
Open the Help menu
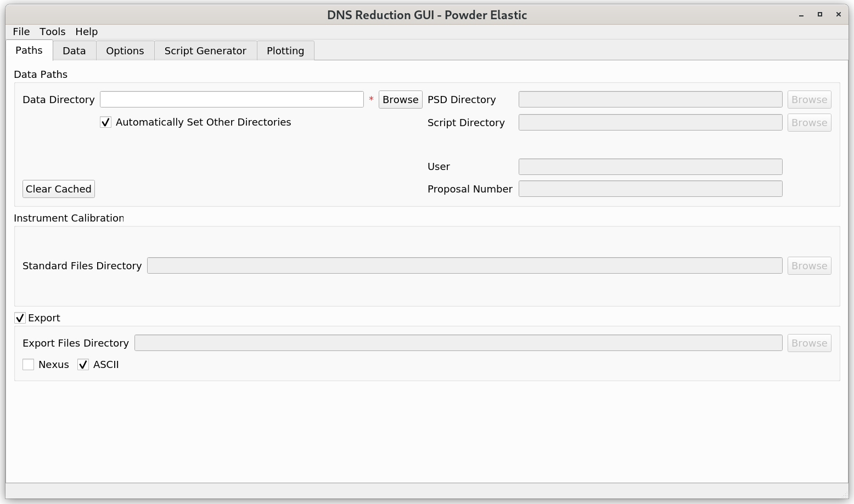point(87,32)
